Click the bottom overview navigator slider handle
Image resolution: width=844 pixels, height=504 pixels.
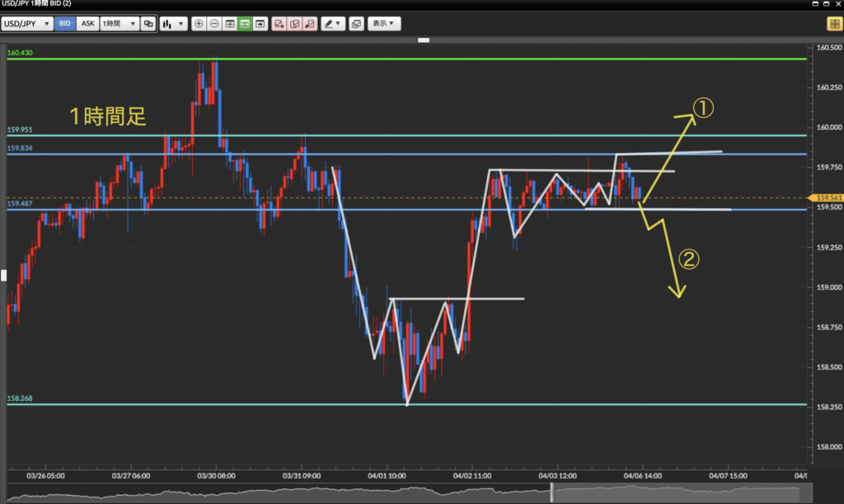tap(551, 493)
